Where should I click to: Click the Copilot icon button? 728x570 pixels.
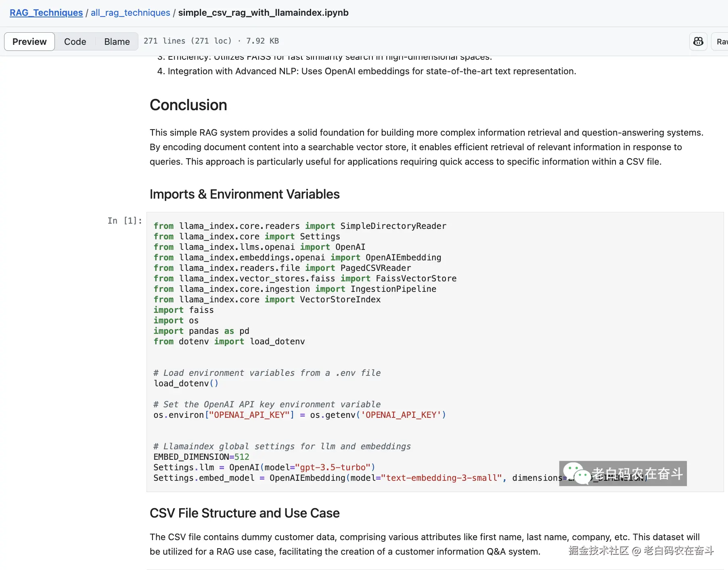click(698, 41)
